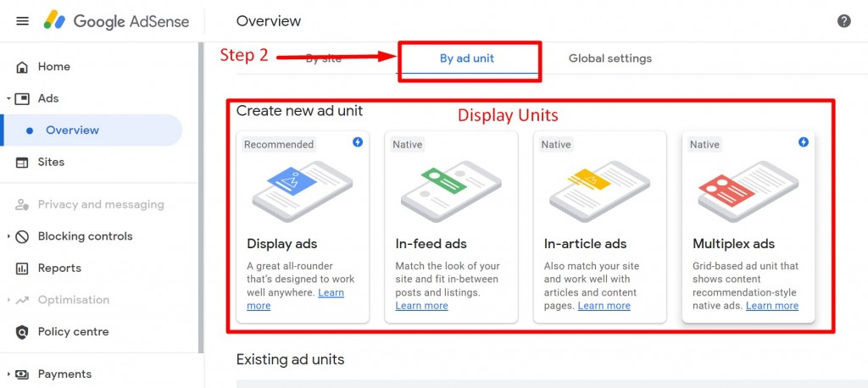Open the Learn more link for In-article ads
This screenshot has width=868, height=388.
[x=604, y=306]
